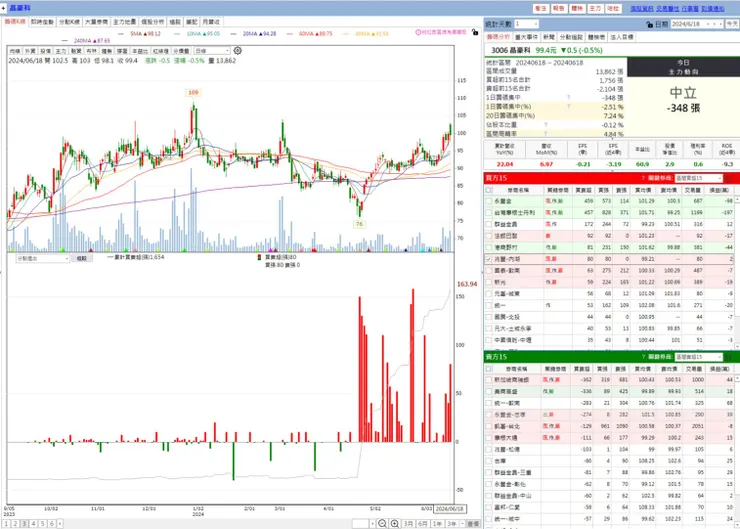Click the scroll-down arrow of the 賣方15 table
Image resolution: width=740 pixels, height=529 pixels.
[737, 525]
